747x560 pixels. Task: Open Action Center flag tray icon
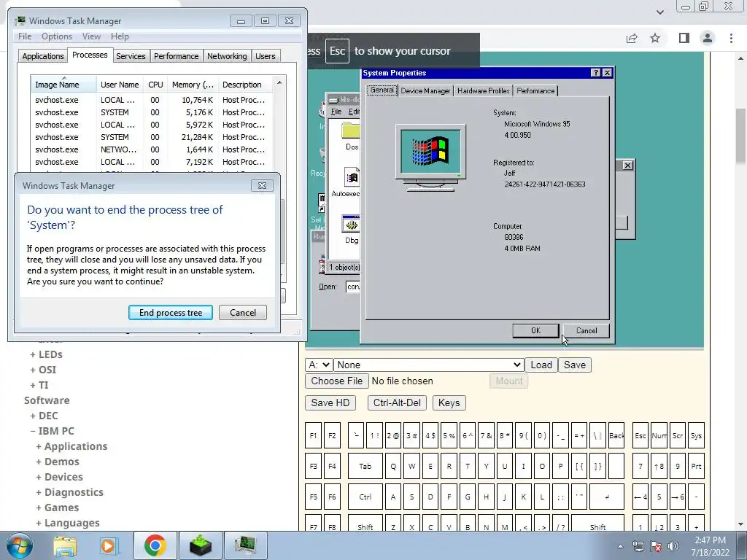[656, 546]
